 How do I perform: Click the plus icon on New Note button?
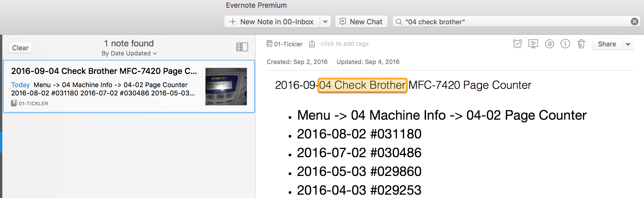(x=233, y=22)
